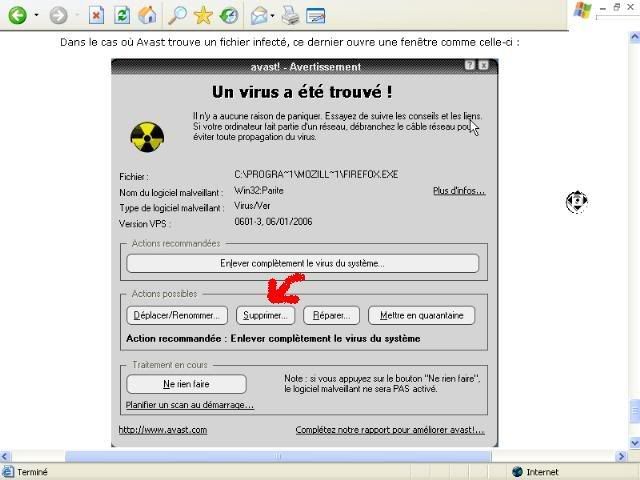Open History with the clock arrow icon

[229, 16]
